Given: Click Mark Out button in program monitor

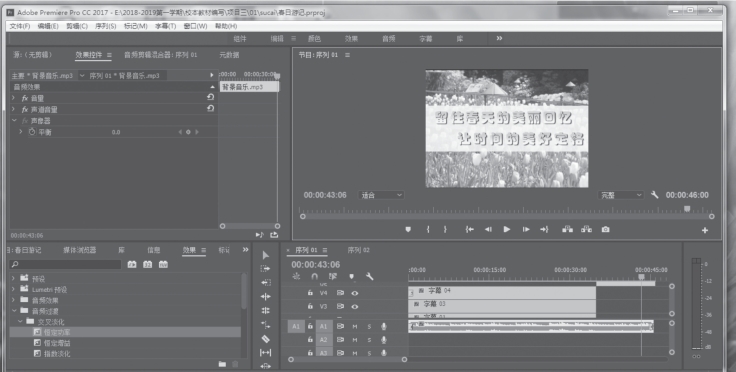Looking at the screenshot, I should (445, 229).
